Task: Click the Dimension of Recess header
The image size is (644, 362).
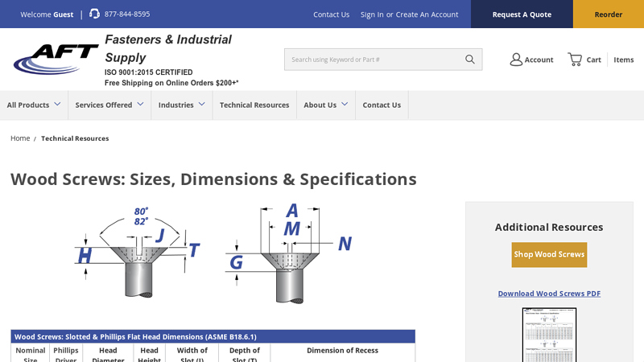Action: [343, 351]
